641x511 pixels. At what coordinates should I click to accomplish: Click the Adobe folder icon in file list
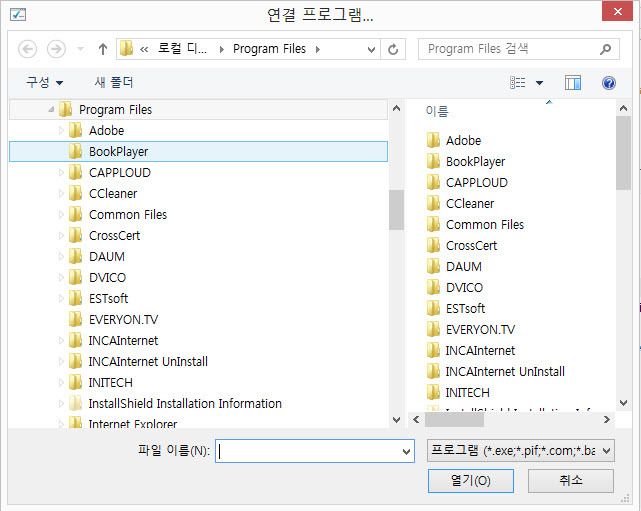point(433,140)
